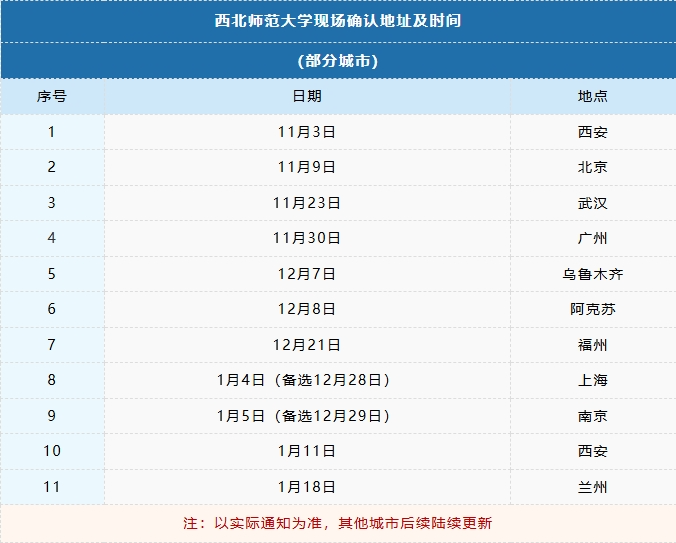Click location cell '阿克苏'

[593, 309]
